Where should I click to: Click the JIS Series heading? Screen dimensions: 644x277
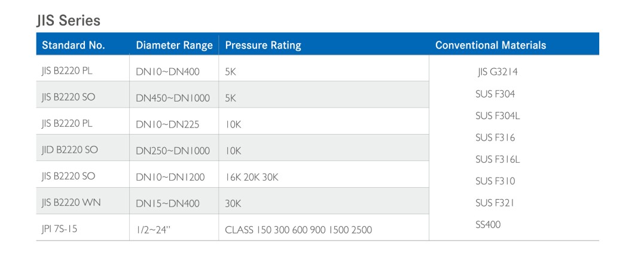68,21
